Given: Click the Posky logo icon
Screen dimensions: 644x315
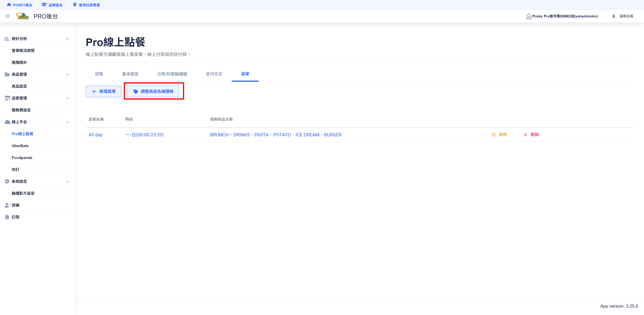Looking at the screenshot, I should tap(22, 16).
